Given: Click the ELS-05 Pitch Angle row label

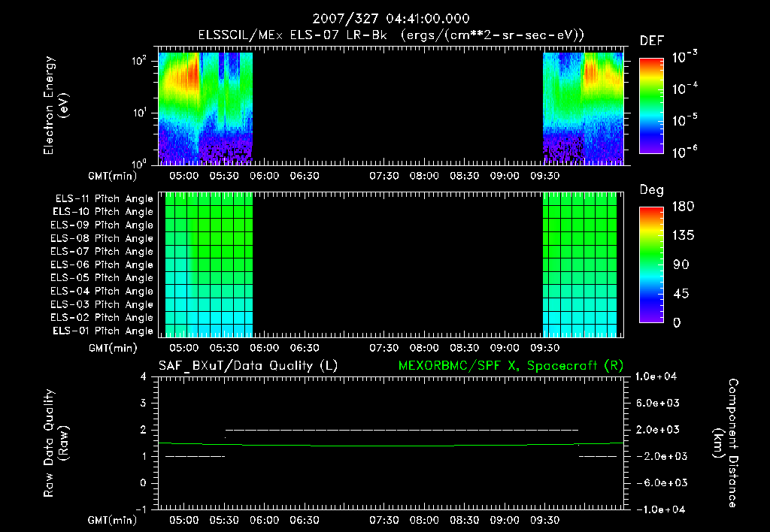Looking at the screenshot, I should [x=102, y=278].
